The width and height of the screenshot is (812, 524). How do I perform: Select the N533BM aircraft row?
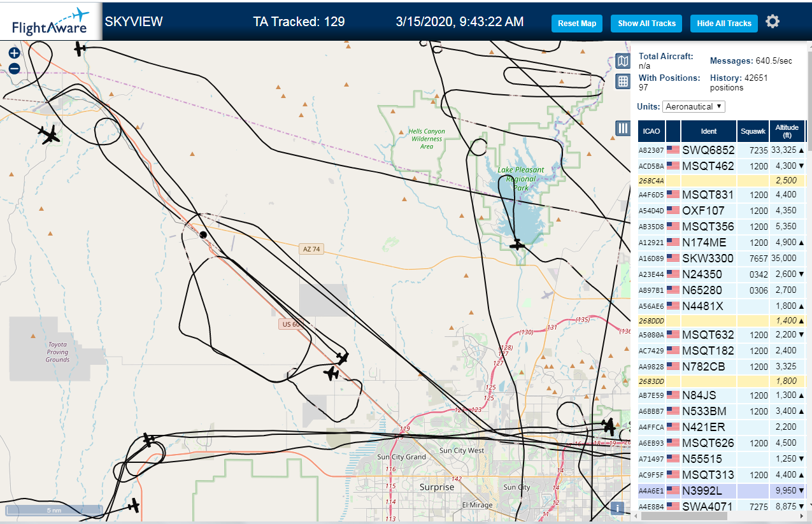click(722, 411)
